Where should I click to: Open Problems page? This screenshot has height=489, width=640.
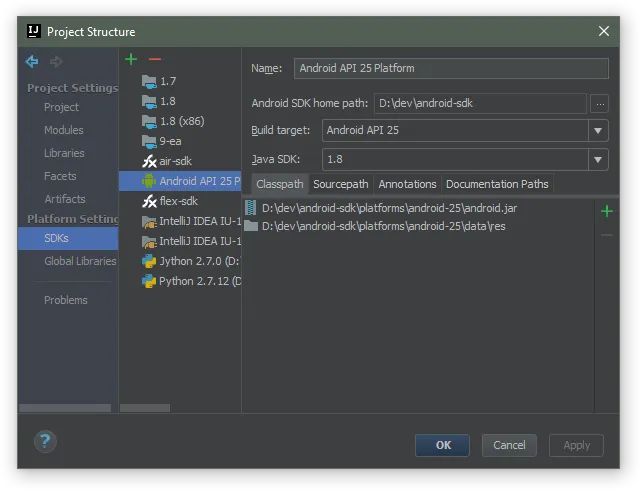pyautogui.click(x=66, y=300)
